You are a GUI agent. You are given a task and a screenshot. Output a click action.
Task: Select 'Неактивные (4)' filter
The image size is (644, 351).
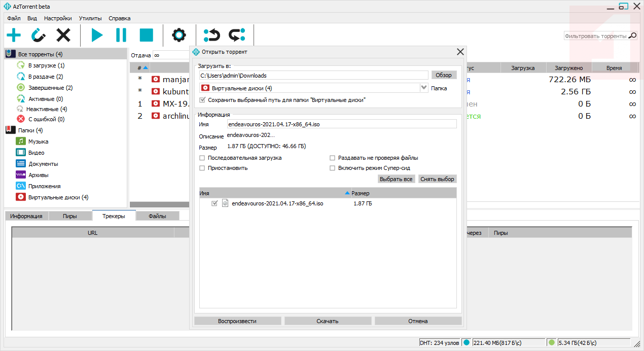point(48,109)
